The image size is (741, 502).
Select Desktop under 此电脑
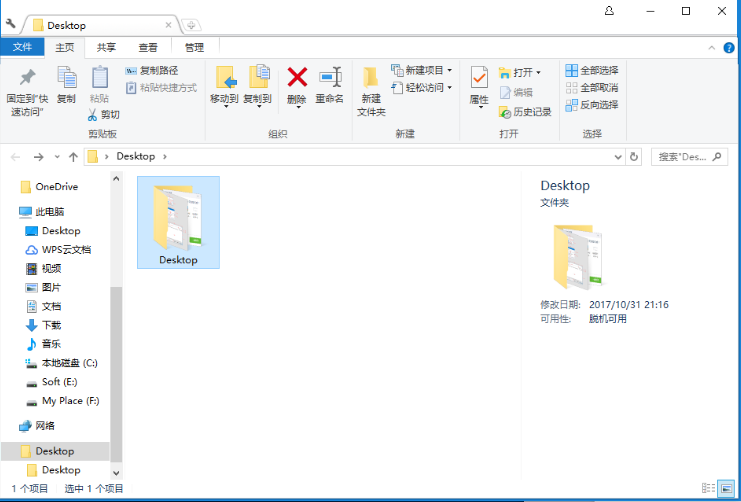(52, 231)
